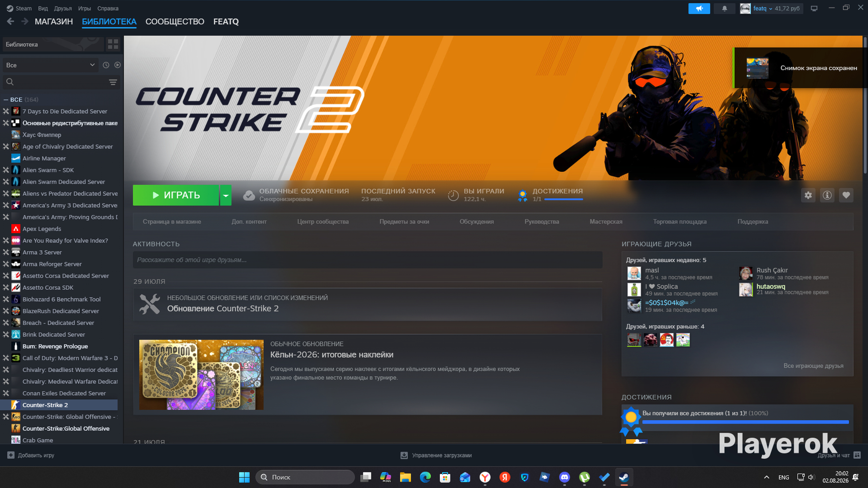Open the Страница в магазине link

point(172,222)
